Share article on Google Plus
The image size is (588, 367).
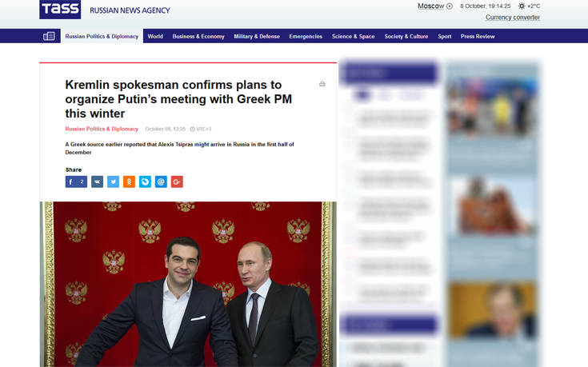pyautogui.click(x=177, y=182)
